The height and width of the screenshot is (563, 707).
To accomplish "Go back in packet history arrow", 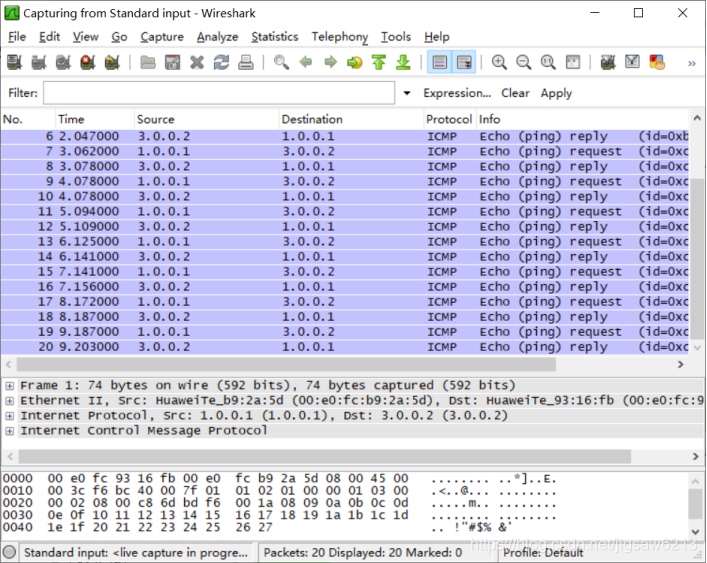I will (x=306, y=62).
